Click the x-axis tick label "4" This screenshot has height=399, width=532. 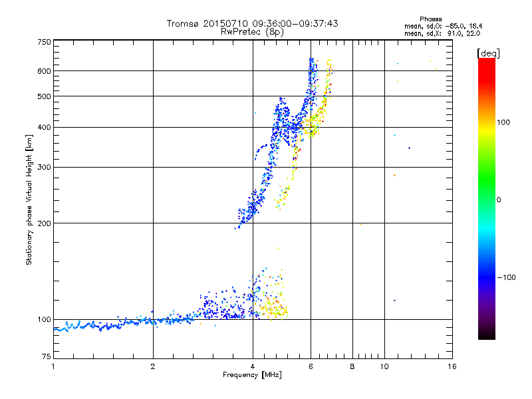tap(253, 366)
